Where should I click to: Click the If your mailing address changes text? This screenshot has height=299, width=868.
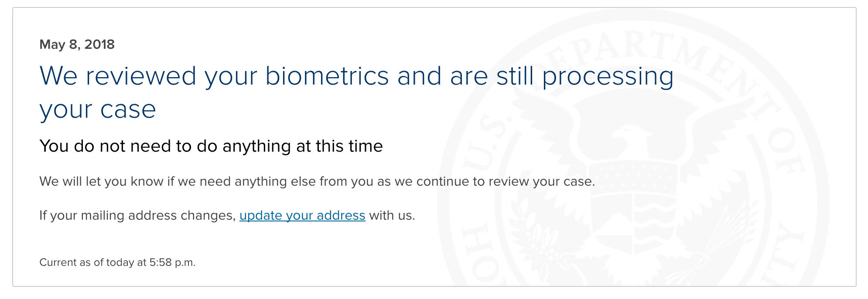click(137, 215)
